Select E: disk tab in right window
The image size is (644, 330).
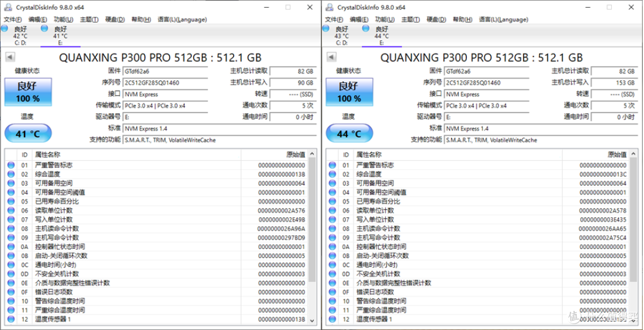(x=382, y=35)
